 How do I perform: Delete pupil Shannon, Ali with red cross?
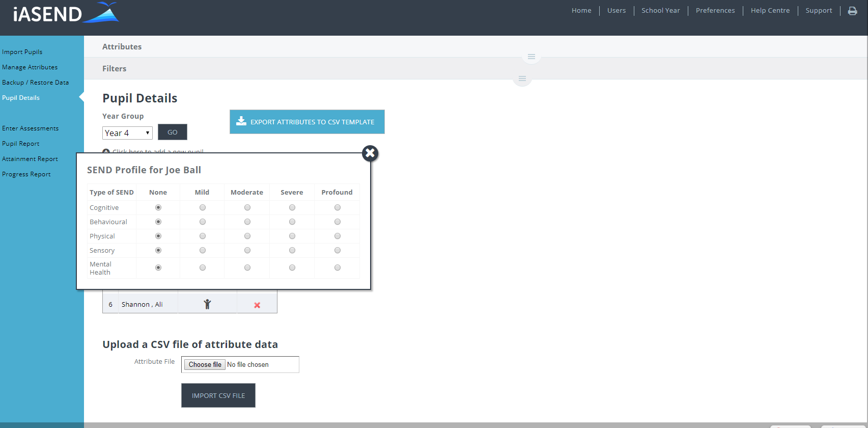(257, 305)
